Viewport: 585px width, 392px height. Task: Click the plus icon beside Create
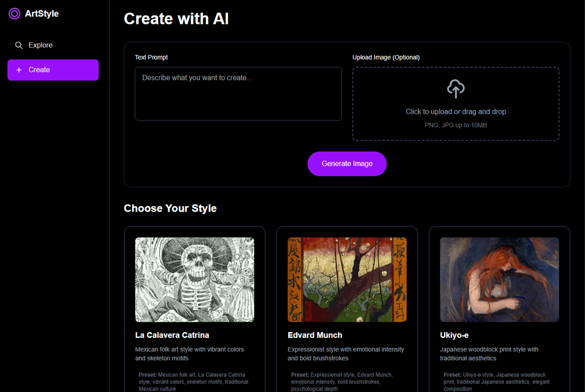point(19,70)
